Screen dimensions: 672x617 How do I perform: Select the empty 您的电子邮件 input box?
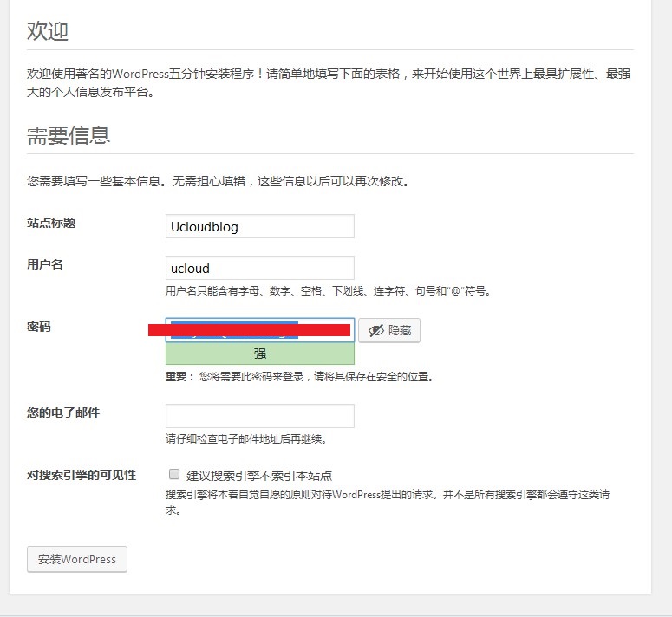tap(259, 416)
